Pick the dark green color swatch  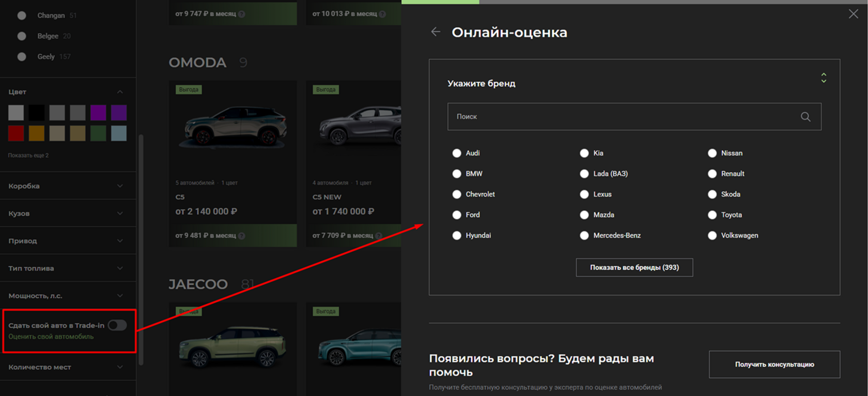pos(98,133)
